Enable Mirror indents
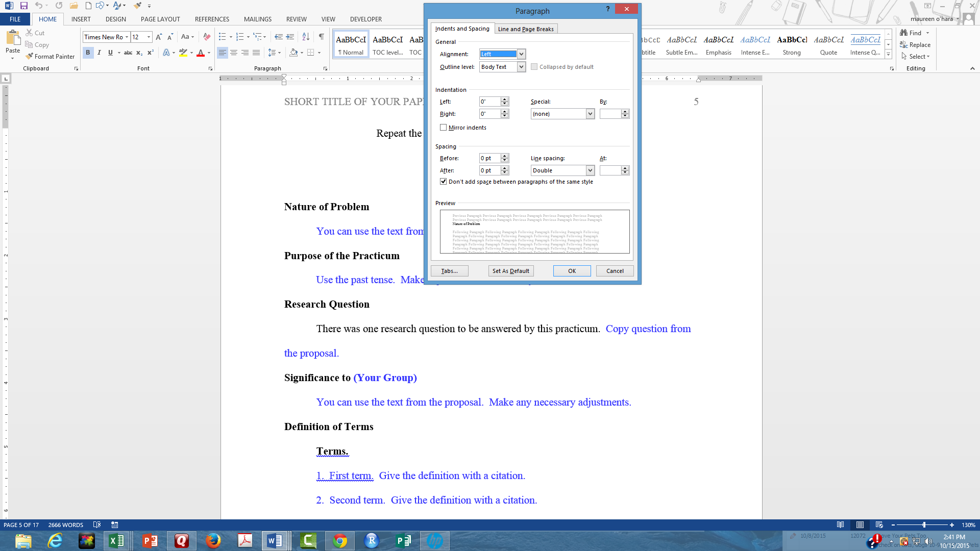Screen dimensions: 980x551 [444, 127]
